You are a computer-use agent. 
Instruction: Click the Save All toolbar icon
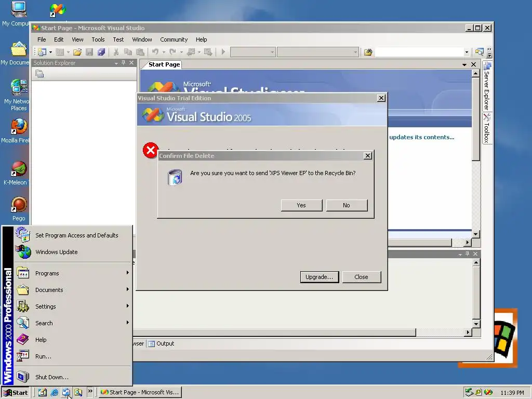click(x=101, y=52)
